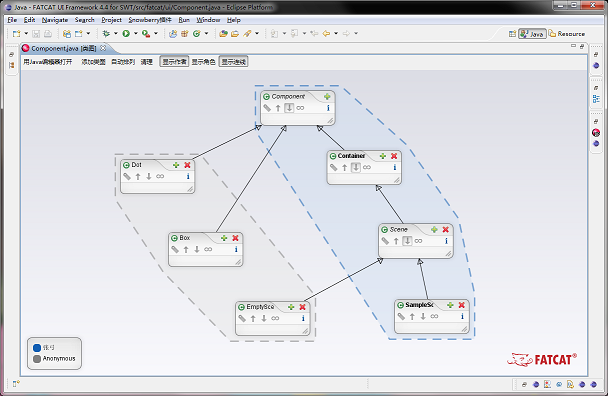Click the green plus on the SampleScene node
This screenshot has height=396, width=608.
[x=450, y=305]
